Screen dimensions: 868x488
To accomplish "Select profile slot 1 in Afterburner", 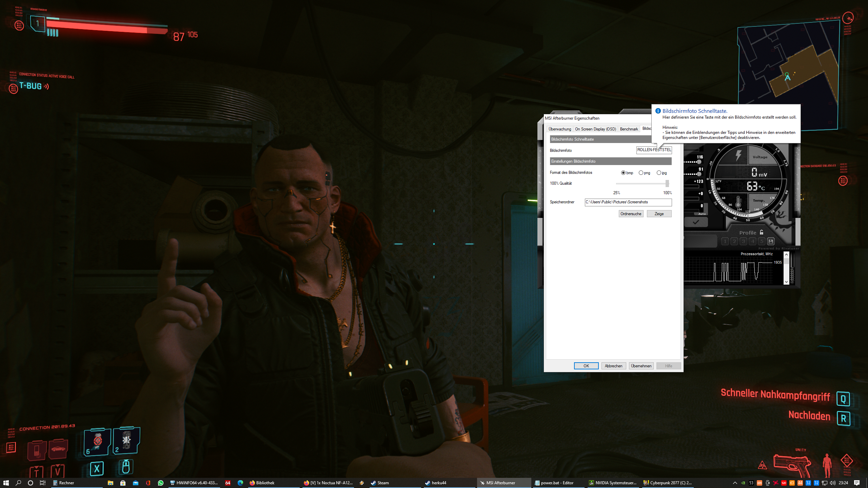I will point(725,241).
